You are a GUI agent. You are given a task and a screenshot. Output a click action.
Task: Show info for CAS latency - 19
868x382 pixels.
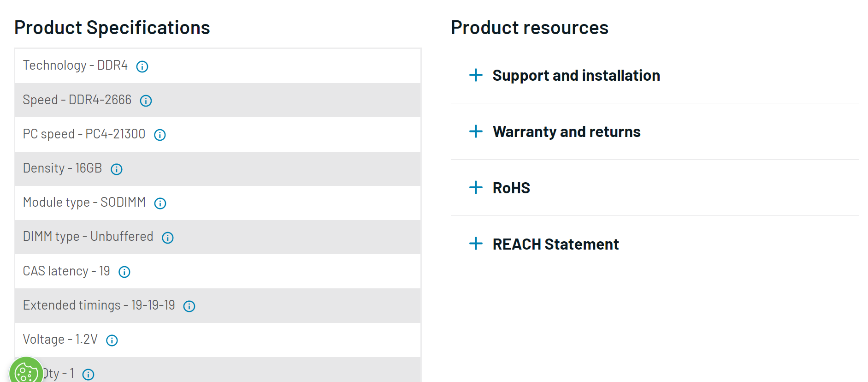coord(124,272)
